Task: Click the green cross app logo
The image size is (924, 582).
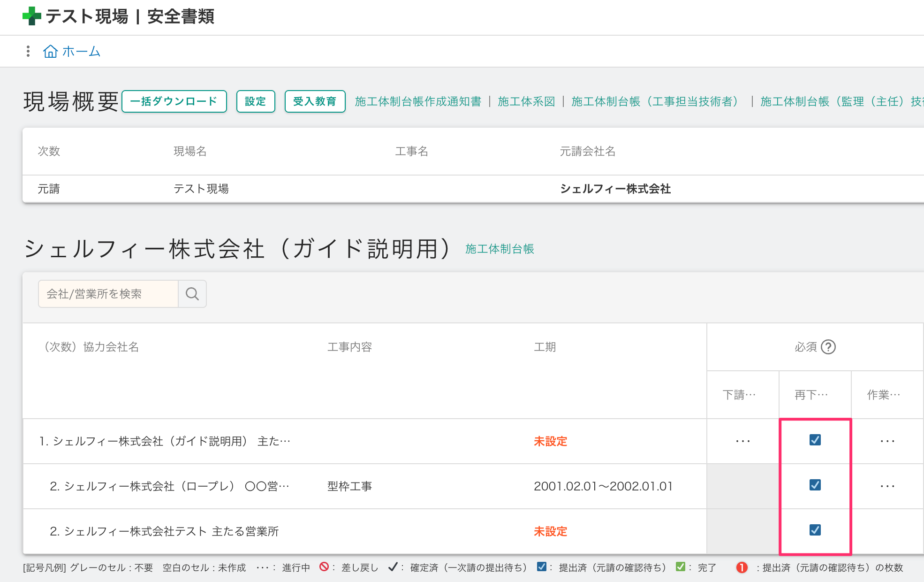Action: [x=31, y=16]
